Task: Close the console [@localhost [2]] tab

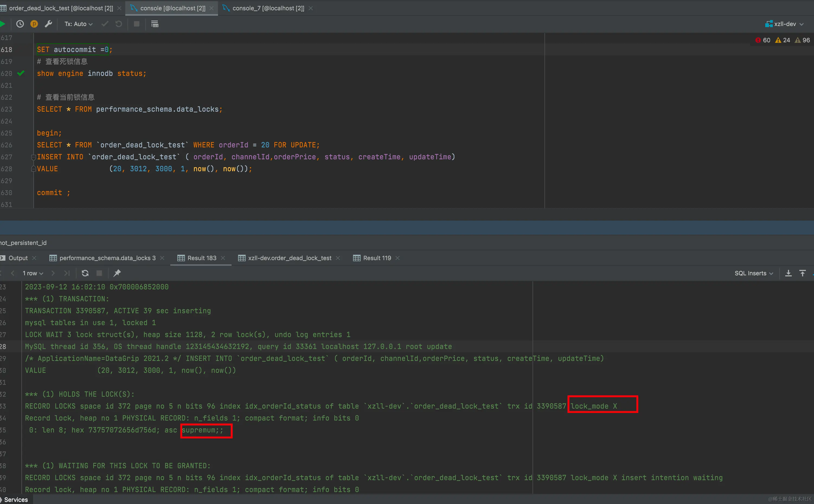Action: pos(211,8)
